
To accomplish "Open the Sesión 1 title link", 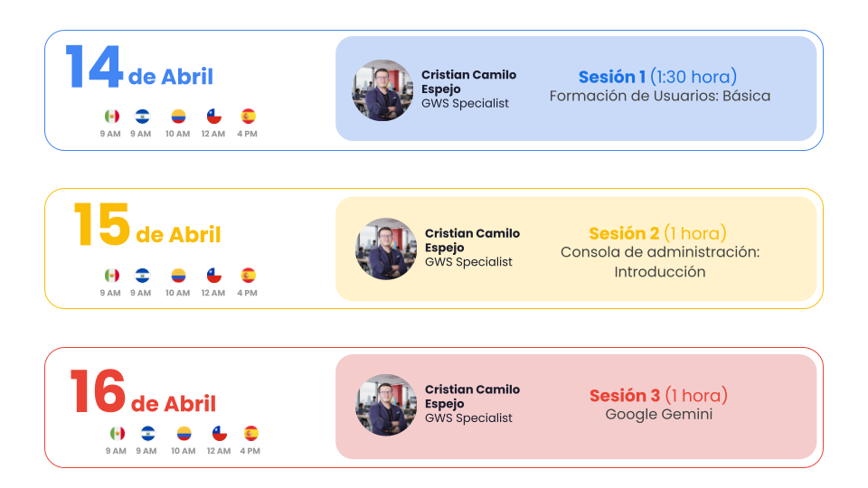I will tap(657, 77).
